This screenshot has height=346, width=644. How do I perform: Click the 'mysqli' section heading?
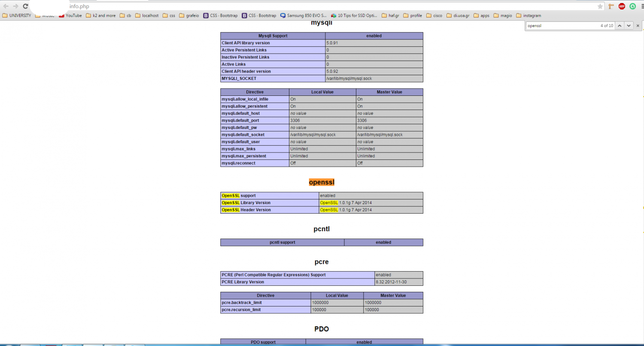(322, 23)
